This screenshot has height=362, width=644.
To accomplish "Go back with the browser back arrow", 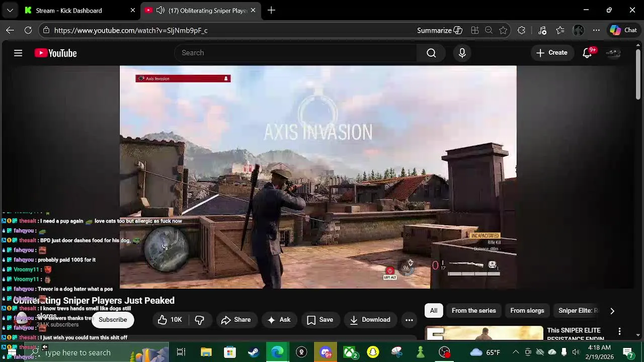I will point(10,30).
